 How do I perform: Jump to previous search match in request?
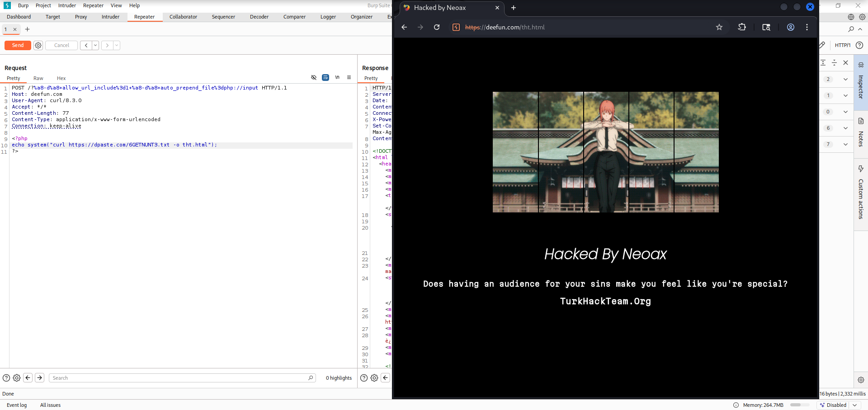[28, 378]
